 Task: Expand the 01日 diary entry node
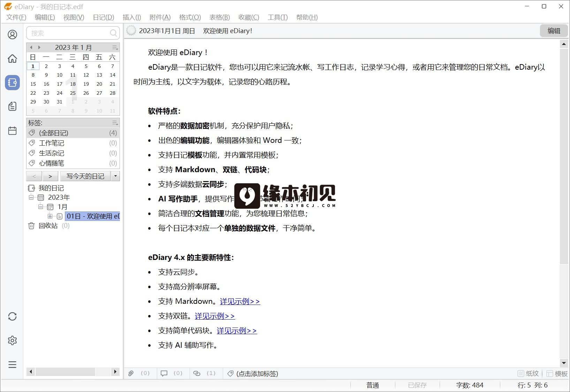pyautogui.click(x=50, y=216)
